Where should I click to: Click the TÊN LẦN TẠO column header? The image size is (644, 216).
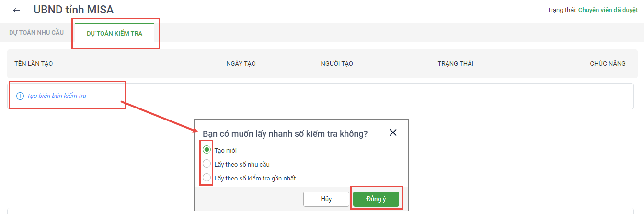pyautogui.click(x=34, y=64)
